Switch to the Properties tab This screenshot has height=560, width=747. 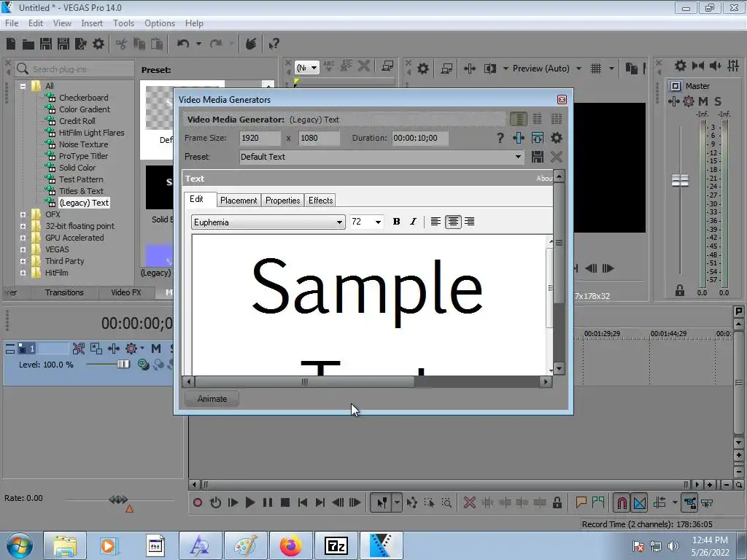(282, 201)
